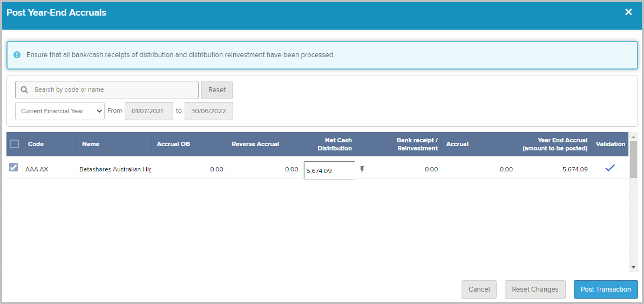The width and height of the screenshot is (644, 304).
Task: Click the blue validation checkmark icon
Action: [610, 168]
